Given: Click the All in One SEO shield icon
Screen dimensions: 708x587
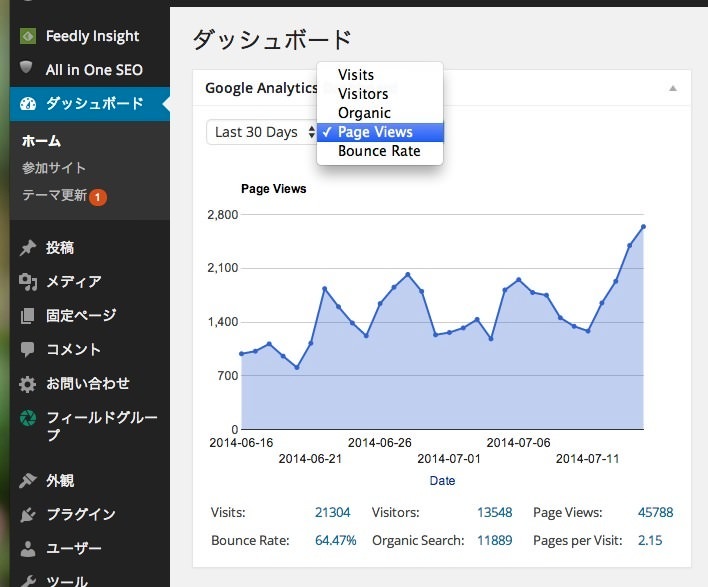Looking at the screenshot, I should tap(27, 68).
